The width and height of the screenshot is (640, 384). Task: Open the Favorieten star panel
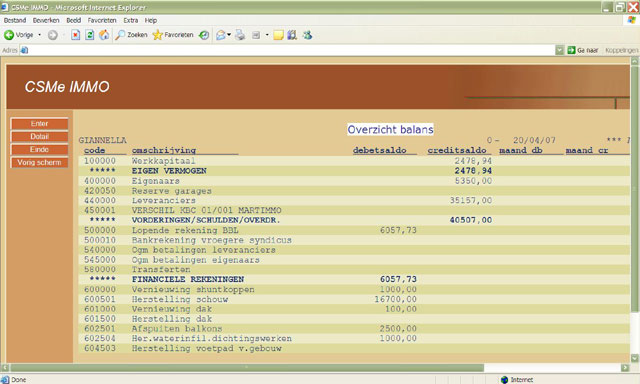tap(173, 35)
